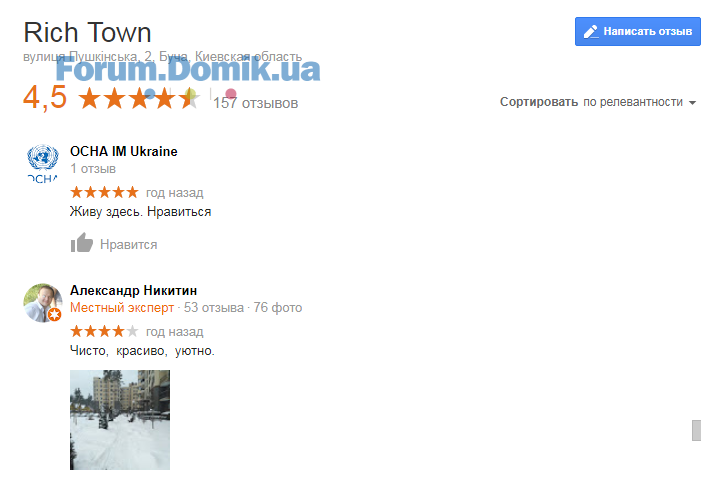Open the Александр Никитин reviewer name link

[x=133, y=290]
